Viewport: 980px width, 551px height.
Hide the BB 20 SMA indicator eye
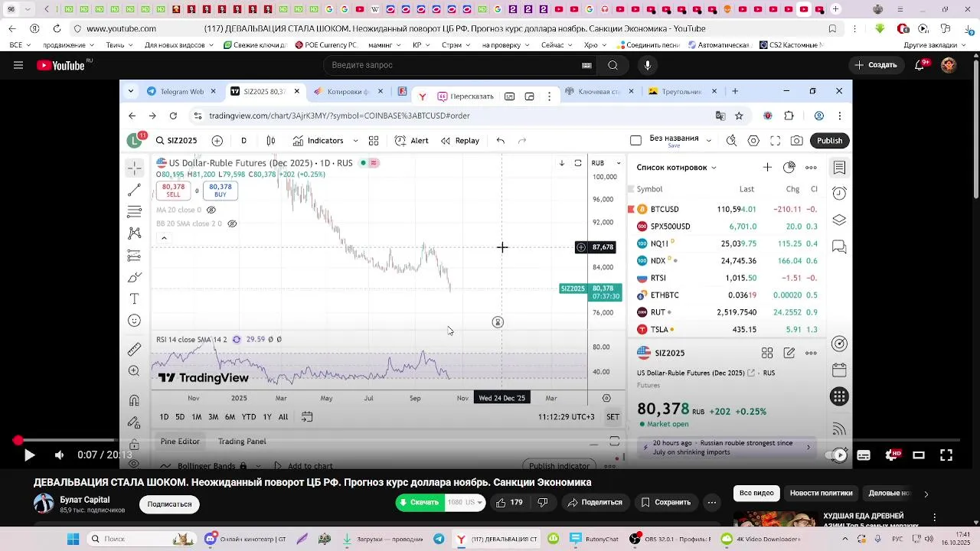(x=232, y=223)
